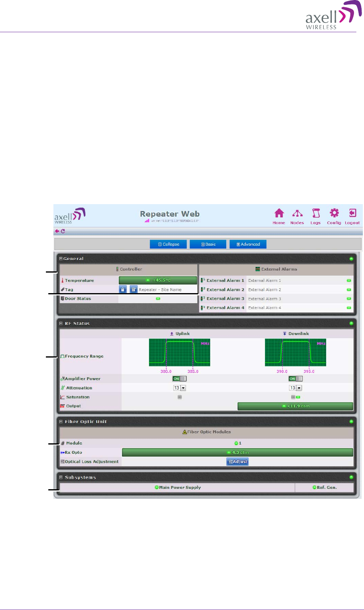The height and width of the screenshot is (610, 364).
Task: Click the Attenuation row icon
Action: point(63,388)
